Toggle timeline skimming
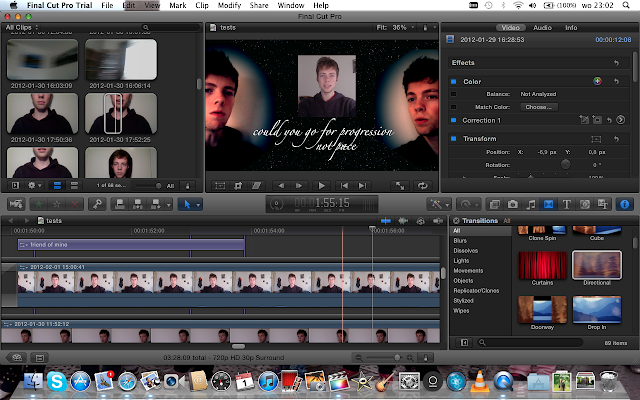This screenshot has height=400, width=640. click(386, 221)
